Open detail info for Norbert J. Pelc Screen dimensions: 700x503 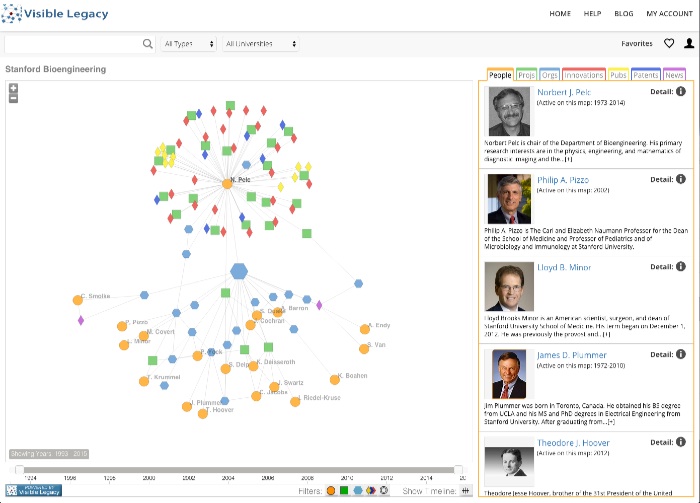pyautogui.click(x=681, y=92)
